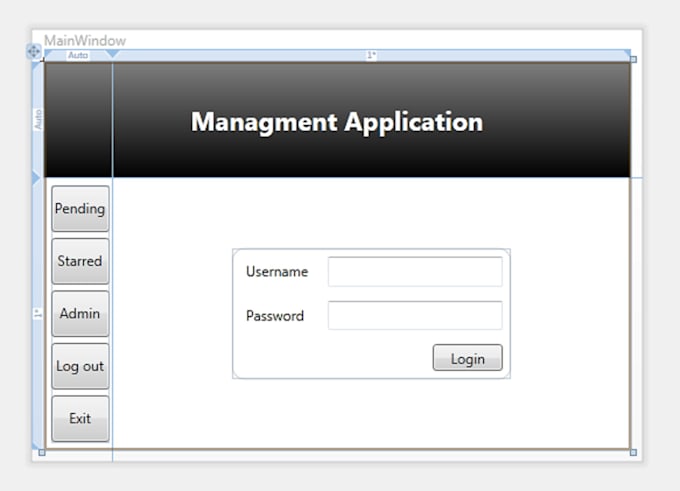The image size is (680, 491).
Task: Click the Login button
Action: (468, 358)
